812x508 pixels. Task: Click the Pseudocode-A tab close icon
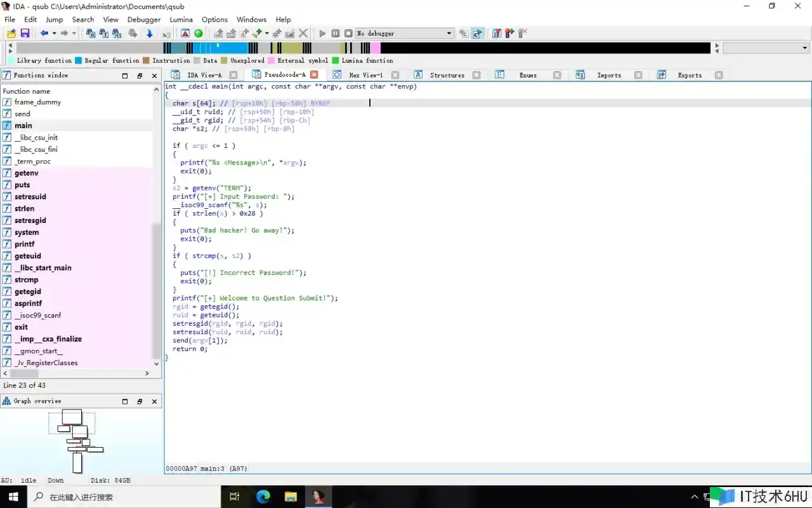click(314, 75)
